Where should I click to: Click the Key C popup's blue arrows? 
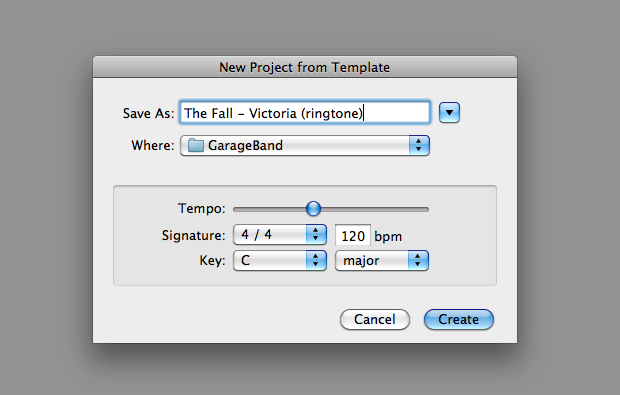316,261
